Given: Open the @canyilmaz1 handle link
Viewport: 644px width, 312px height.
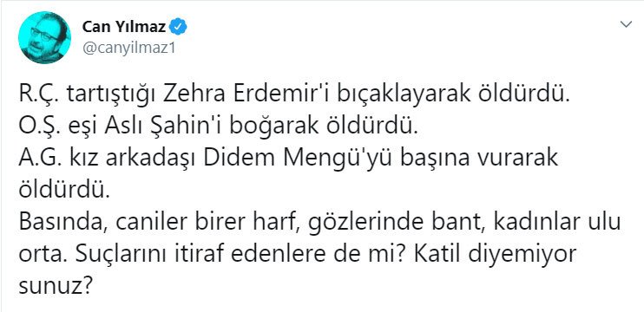Looking at the screenshot, I should pyautogui.click(x=129, y=48).
